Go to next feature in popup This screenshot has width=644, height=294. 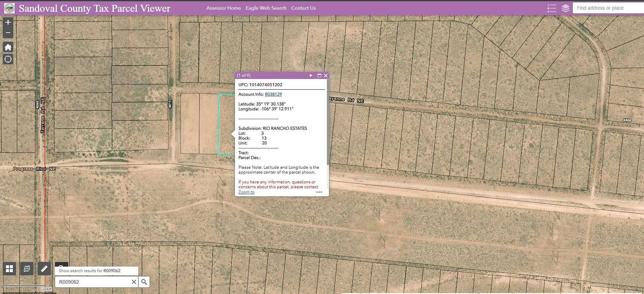tap(311, 76)
